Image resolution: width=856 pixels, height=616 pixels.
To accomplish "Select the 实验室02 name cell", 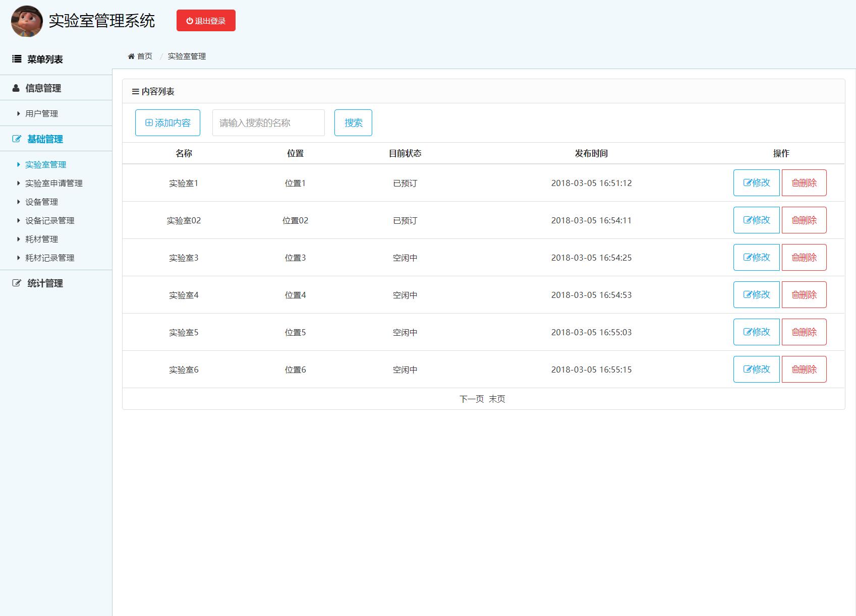I will click(184, 220).
